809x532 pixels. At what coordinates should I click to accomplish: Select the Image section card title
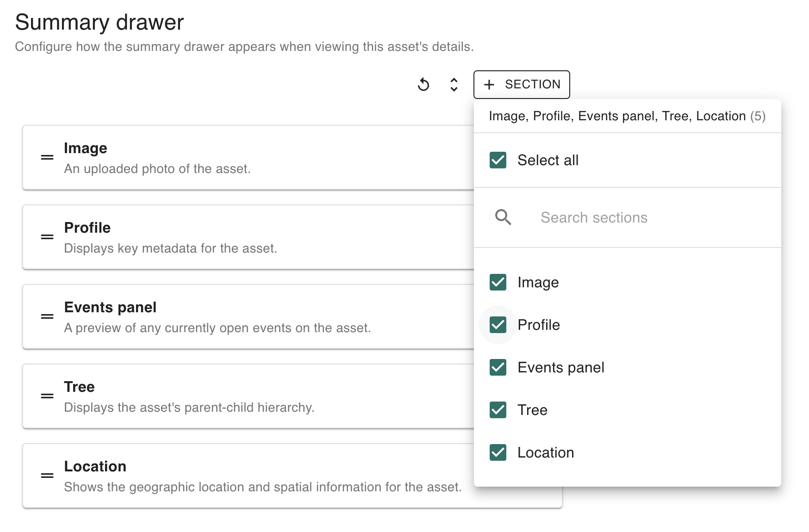click(86, 148)
